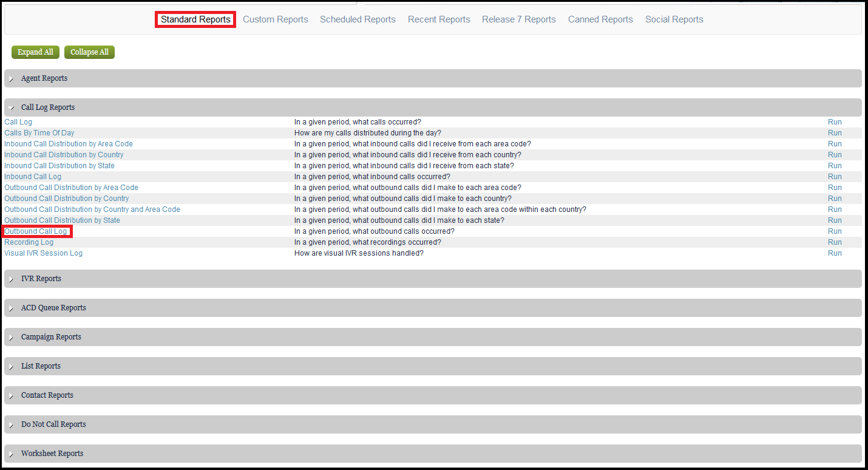868x470 pixels.
Task: Open the Call Log report link
Action: [x=18, y=122]
